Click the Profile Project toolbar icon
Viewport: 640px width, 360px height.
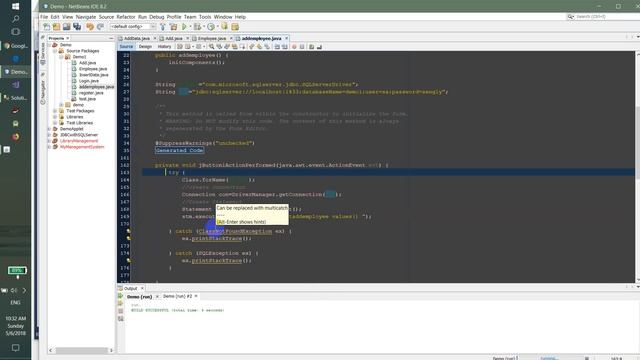(211, 27)
